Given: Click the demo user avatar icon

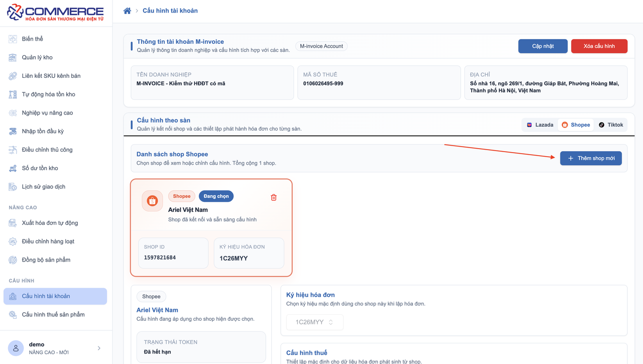Looking at the screenshot, I should tap(16, 348).
